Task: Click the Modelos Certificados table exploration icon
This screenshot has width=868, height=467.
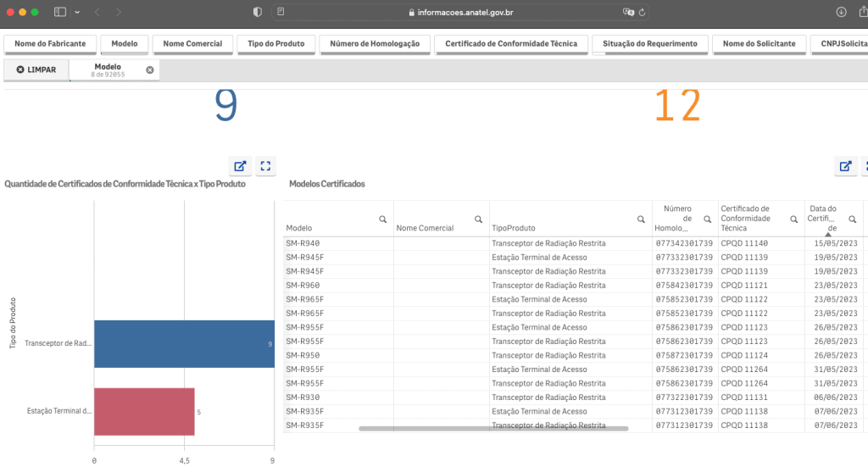Action: click(x=845, y=166)
